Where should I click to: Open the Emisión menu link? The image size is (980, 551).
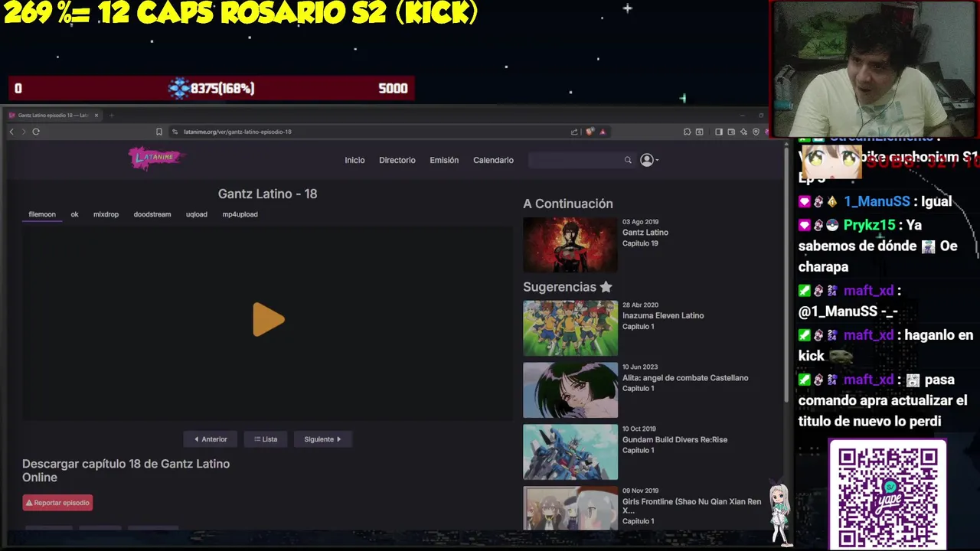pos(444,160)
